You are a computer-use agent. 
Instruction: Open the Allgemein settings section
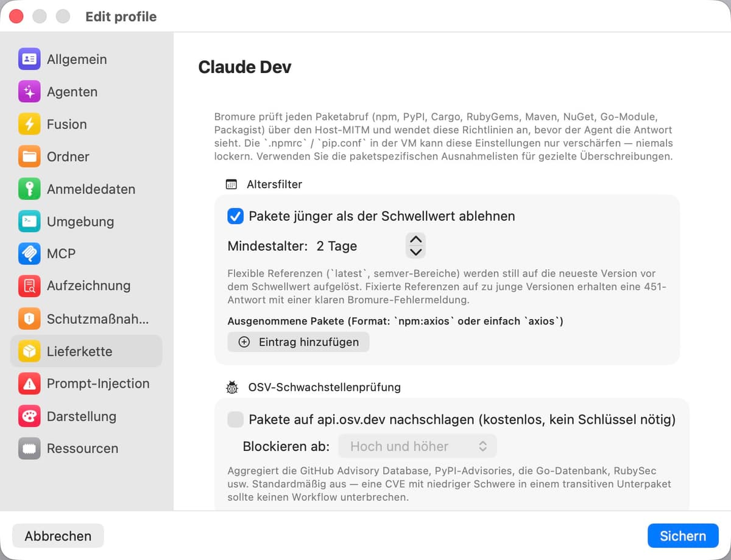pyautogui.click(x=87, y=59)
